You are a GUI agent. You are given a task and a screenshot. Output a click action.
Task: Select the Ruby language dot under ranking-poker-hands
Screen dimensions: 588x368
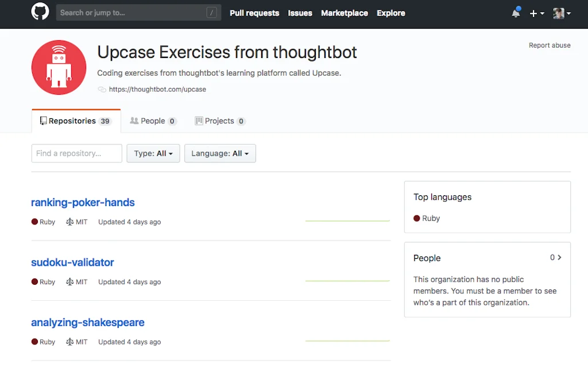coord(34,222)
